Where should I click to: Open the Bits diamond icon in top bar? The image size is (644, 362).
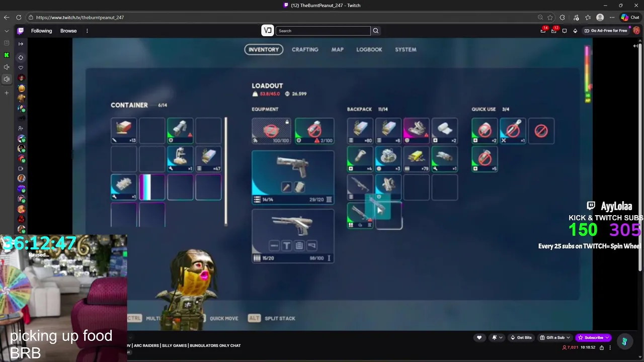pyautogui.click(x=575, y=31)
